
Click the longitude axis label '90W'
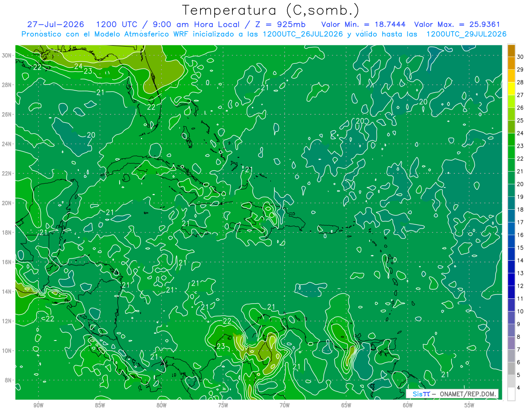click(x=39, y=406)
